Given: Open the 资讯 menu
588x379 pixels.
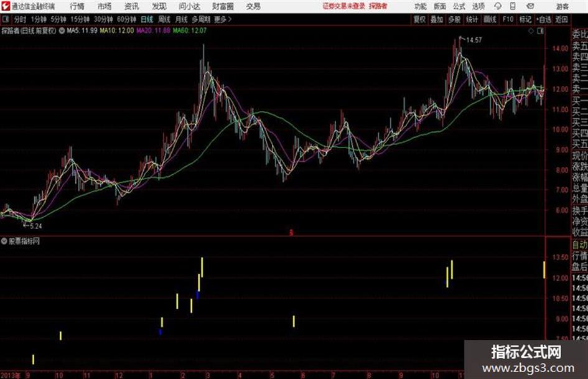Looking at the screenshot, I should [131, 6].
